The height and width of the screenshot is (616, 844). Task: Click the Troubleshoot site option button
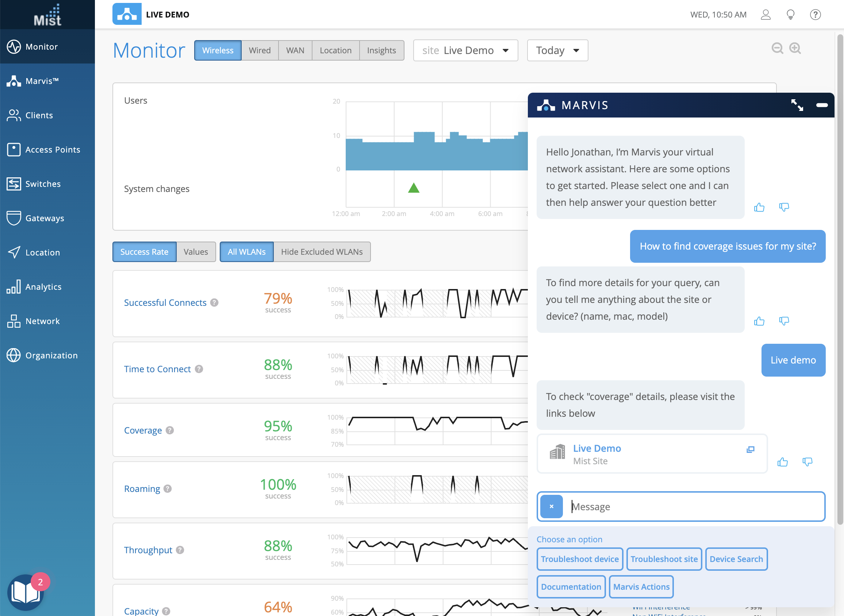pyautogui.click(x=664, y=559)
